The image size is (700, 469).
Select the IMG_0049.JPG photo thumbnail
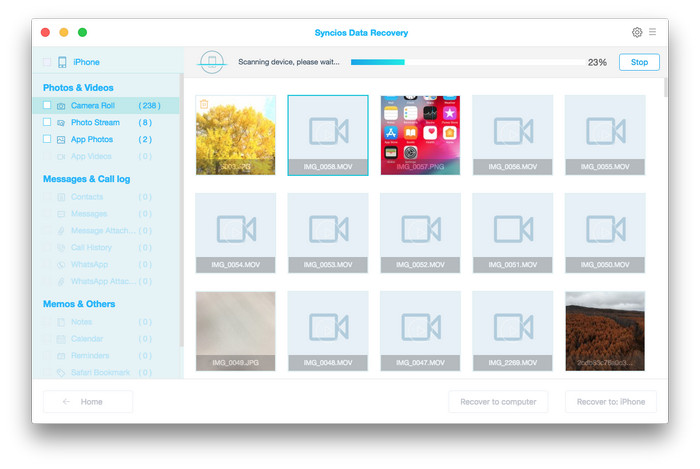(236, 331)
